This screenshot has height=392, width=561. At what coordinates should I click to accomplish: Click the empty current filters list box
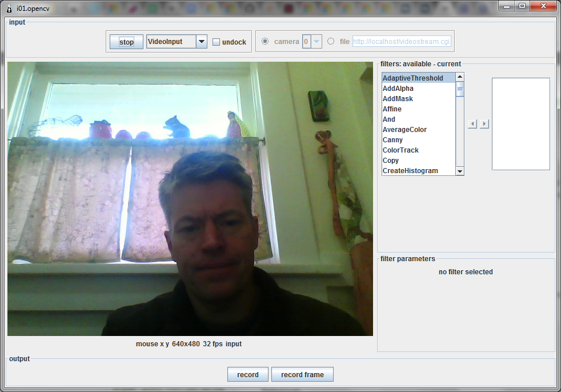pos(521,124)
